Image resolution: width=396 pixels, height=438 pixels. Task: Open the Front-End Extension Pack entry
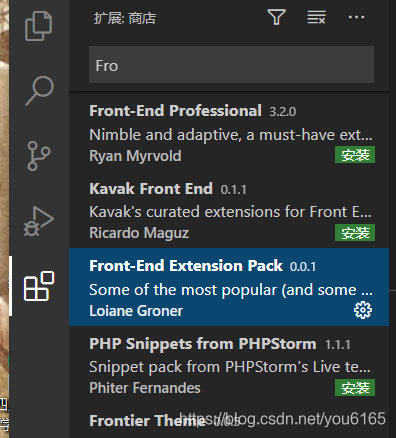229,287
